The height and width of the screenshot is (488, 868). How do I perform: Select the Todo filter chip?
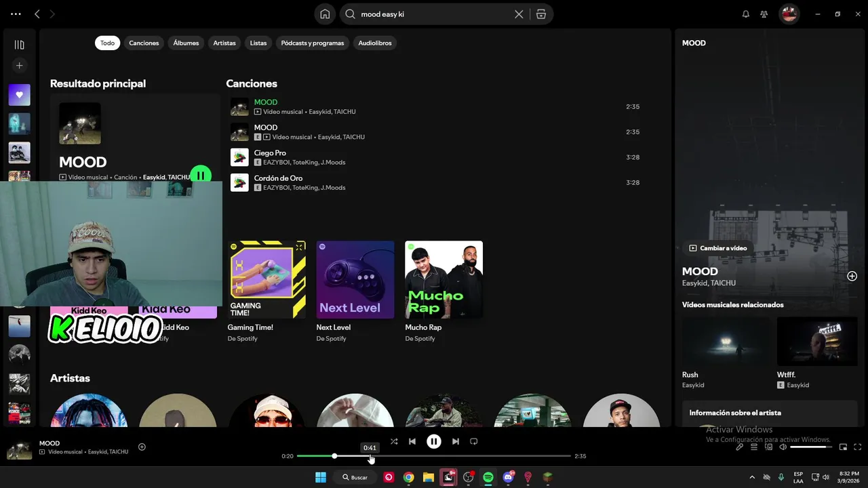107,43
